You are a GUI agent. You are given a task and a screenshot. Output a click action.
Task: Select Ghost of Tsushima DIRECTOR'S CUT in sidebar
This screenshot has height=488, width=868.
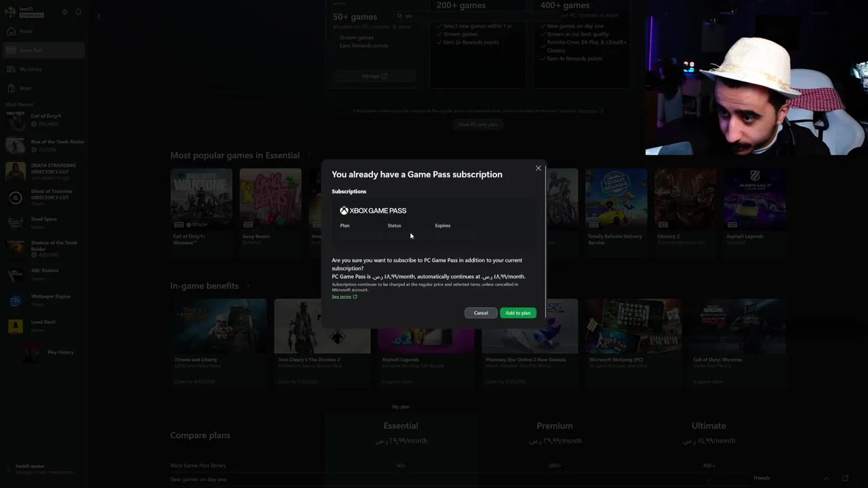click(45, 197)
